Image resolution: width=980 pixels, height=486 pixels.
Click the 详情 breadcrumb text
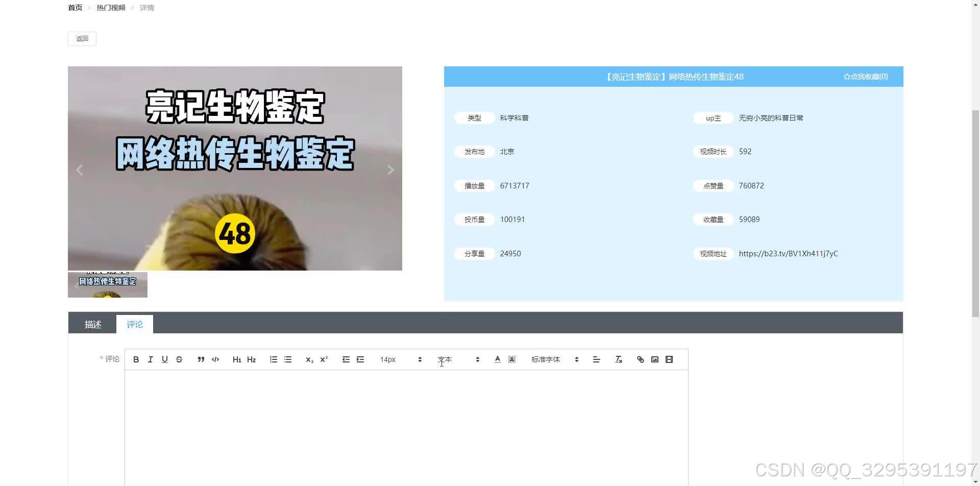(x=147, y=8)
